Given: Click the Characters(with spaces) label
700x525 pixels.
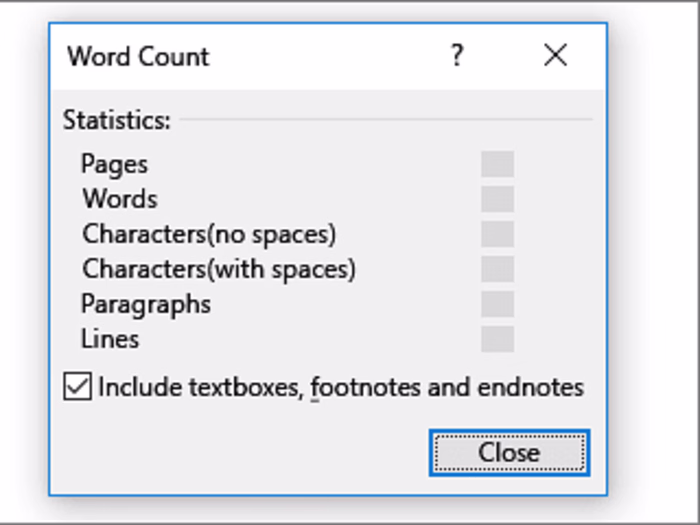Looking at the screenshot, I should click(219, 269).
